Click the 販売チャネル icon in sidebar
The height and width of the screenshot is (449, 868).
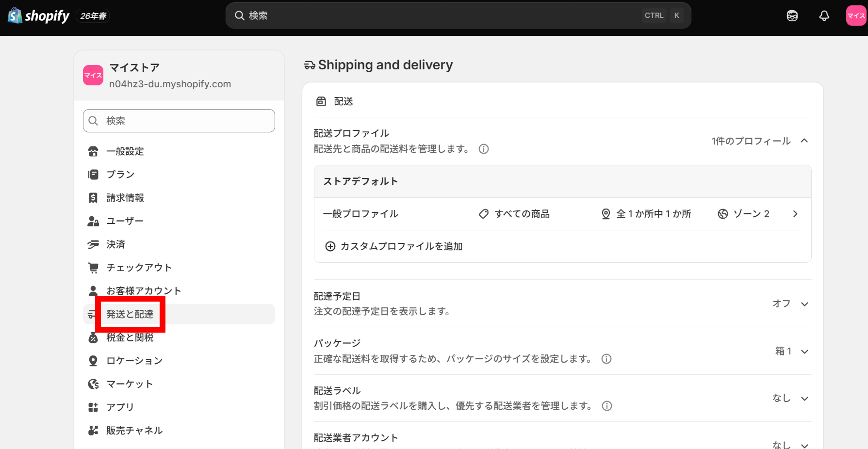pyautogui.click(x=93, y=431)
